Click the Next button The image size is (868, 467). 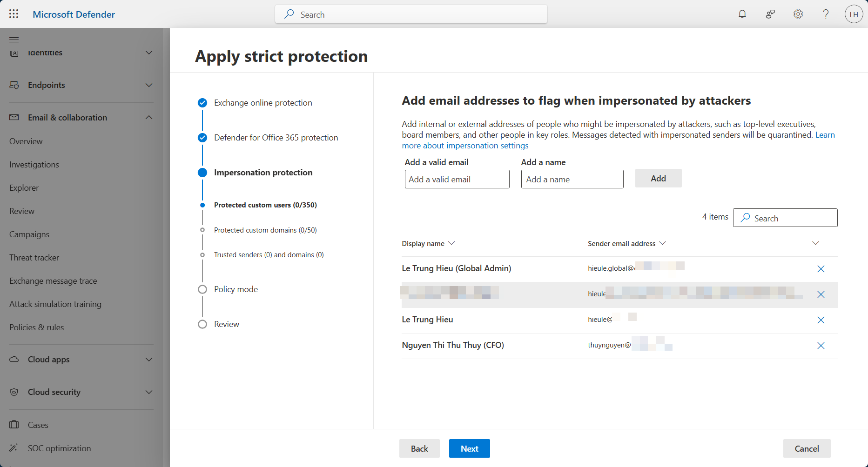469,448
